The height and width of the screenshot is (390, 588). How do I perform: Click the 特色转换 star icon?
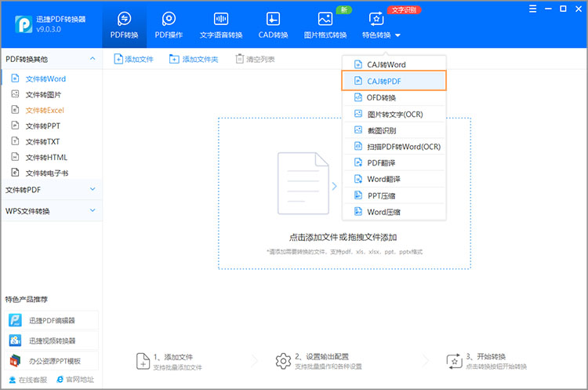point(376,18)
